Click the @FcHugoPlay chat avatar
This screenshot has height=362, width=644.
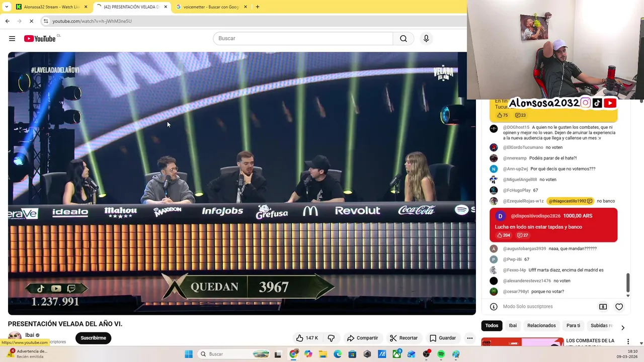pyautogui.click(x=494, y=190)
